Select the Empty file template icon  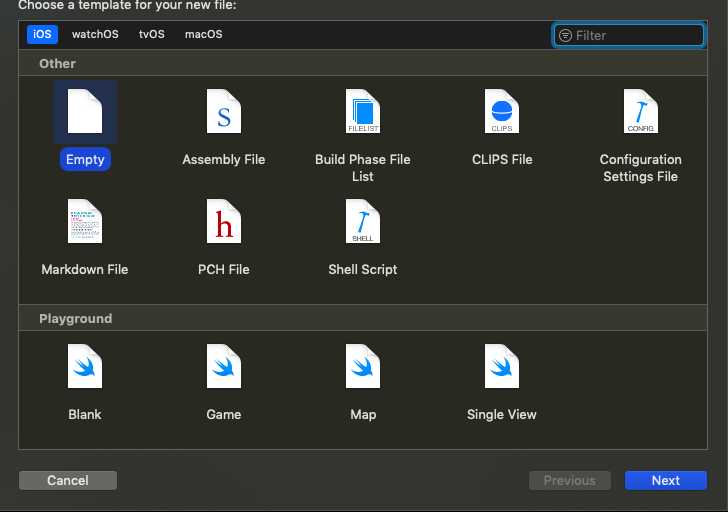pyautogui.click(x=85, y=112)
